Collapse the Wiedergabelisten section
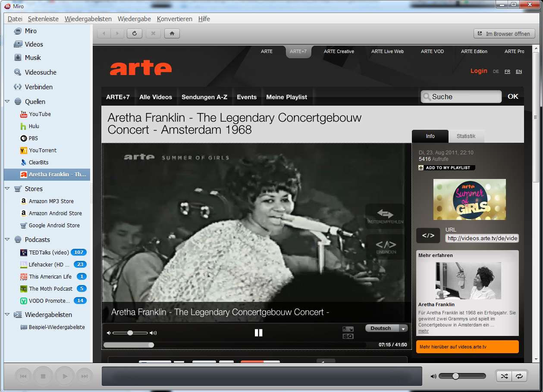 [7, 315]
